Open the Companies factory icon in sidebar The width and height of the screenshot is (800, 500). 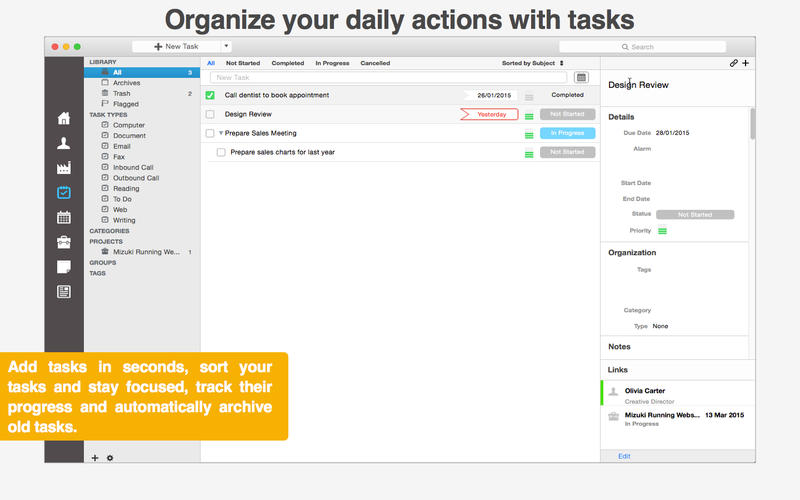(64, 168)
